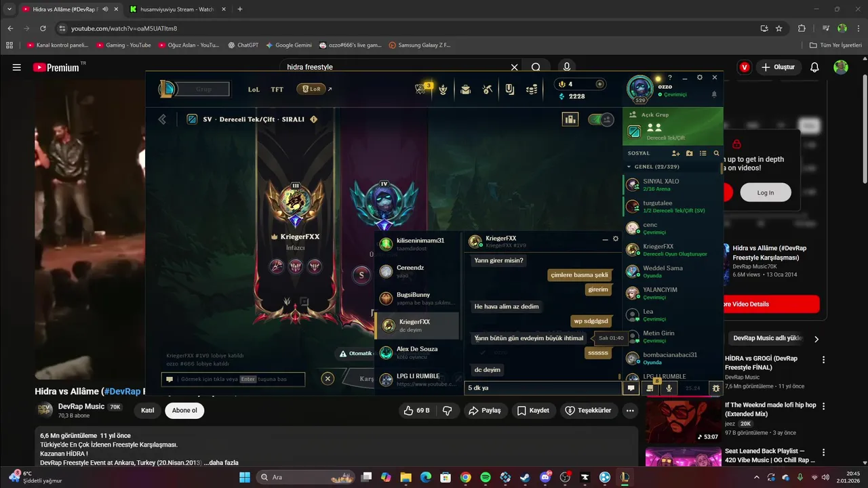Viewport: 868px width, 488px height.
Task: Open the client shop coins icon
Action: (532, 89)
